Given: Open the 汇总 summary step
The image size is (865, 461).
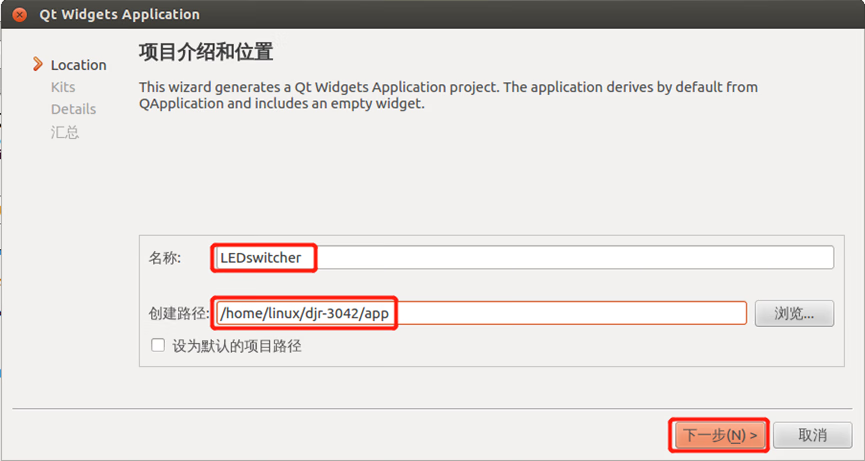Looking at the screenshot, I should coord(65,132).
